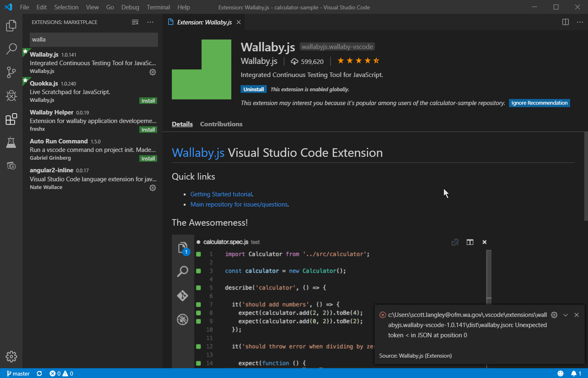
Task: Open the Manage gear in activity bar
Action: [11, 356]
